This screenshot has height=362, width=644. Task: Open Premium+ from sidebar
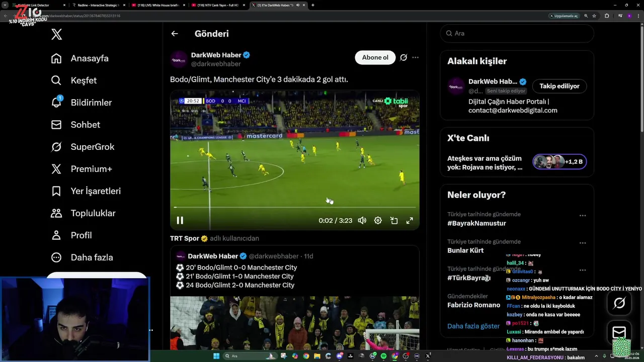tap(82, 169)
